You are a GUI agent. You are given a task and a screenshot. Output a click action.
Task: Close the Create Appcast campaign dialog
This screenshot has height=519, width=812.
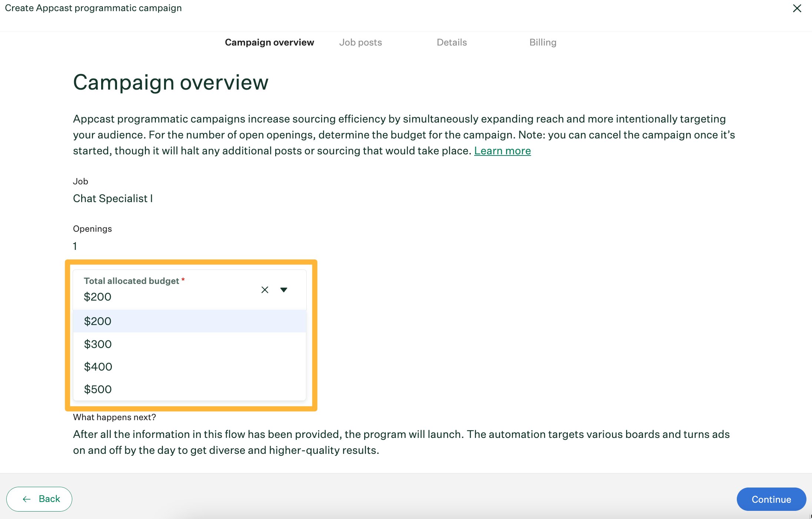[x=797, y=8]
